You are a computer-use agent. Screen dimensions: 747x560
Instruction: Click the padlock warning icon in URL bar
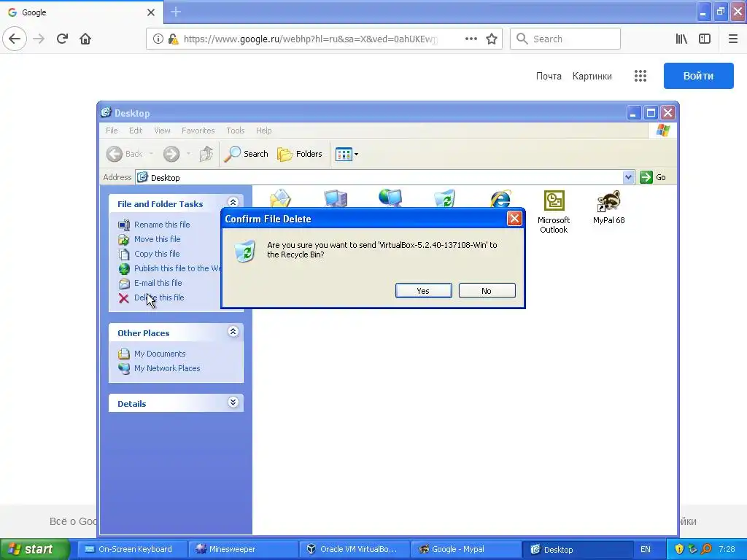(174, 39)
